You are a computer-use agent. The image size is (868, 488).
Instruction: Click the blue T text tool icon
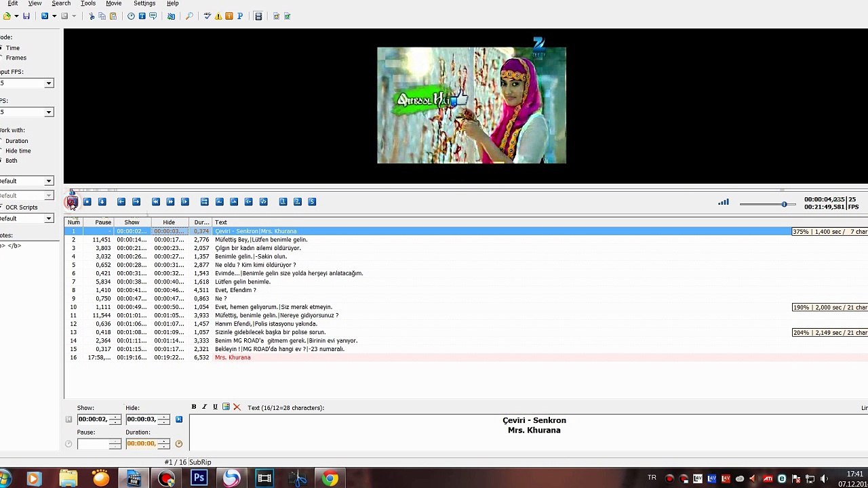click(x=142, y=16)
